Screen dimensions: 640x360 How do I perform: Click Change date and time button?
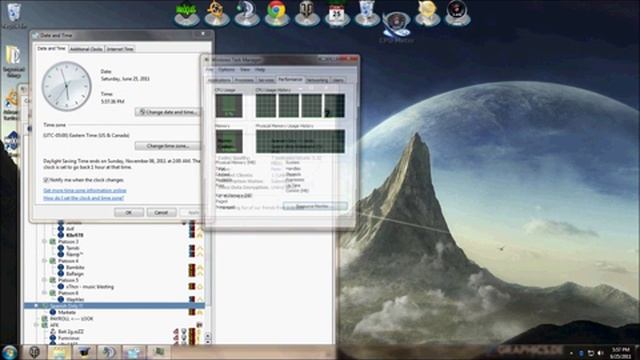tap(167, 112)
